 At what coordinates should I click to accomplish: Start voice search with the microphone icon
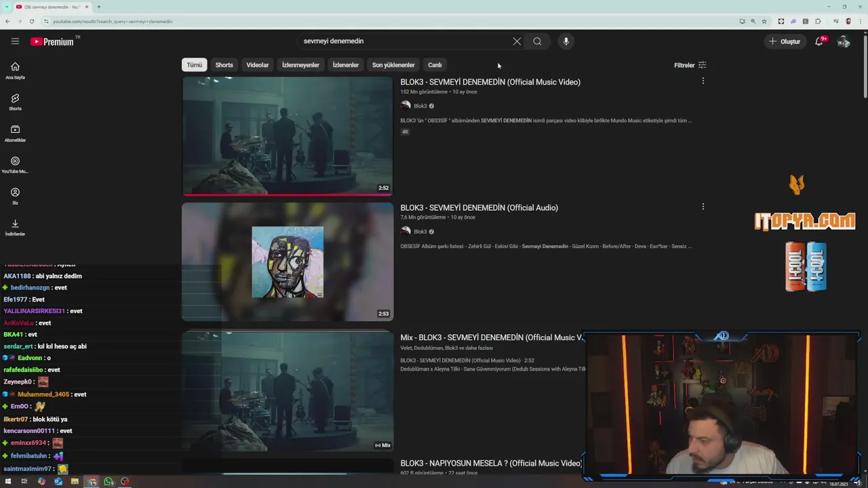pyautogui.click(x=566, y=41)
